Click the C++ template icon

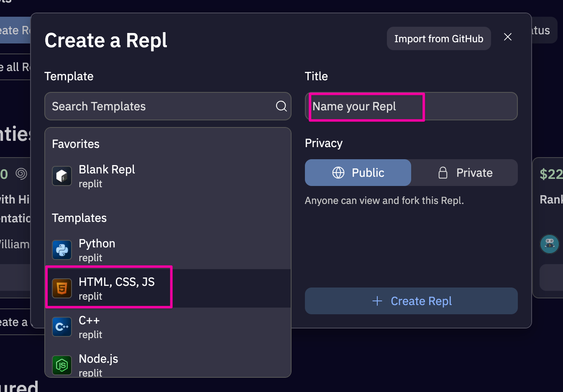pyautogui.click(x=62, y=327)
